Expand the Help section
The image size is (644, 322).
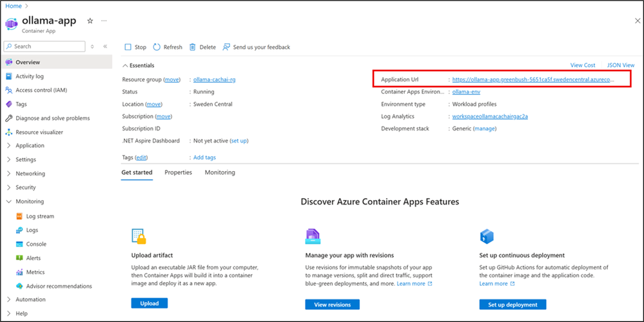[x=8, y=313]
